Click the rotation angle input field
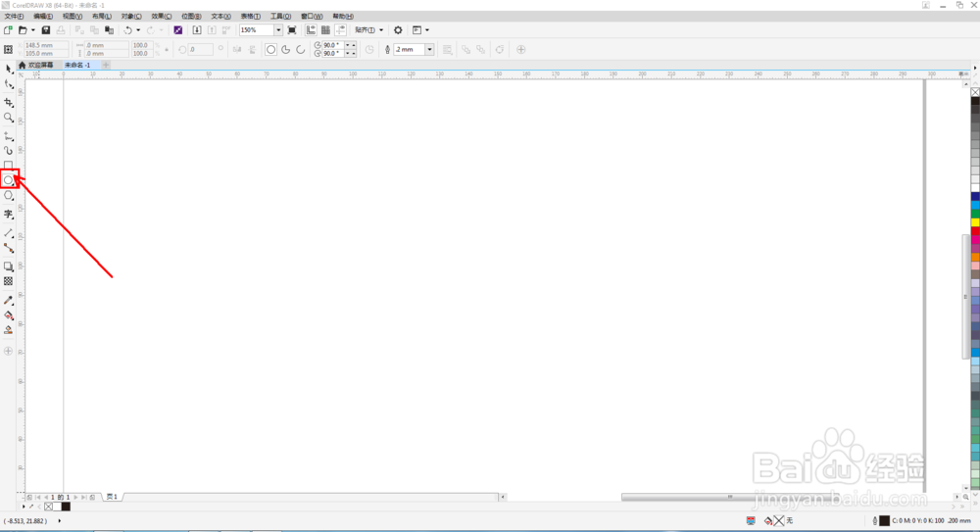The width and height of the screenshot is (980, 532). (x=201, y=49)
